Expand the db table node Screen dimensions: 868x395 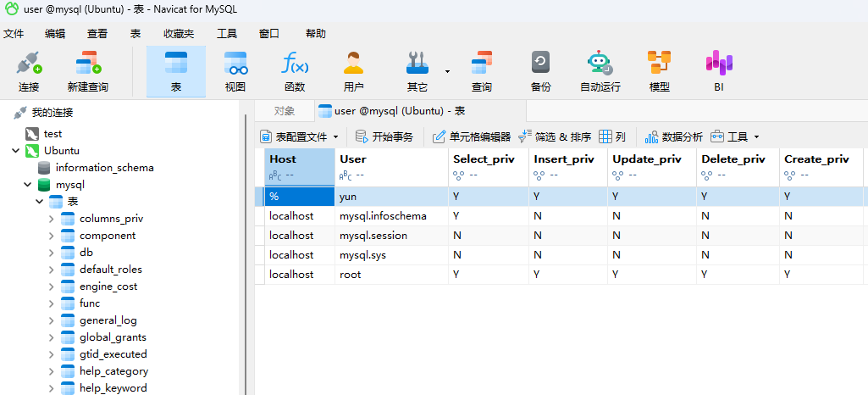coord(51,253)
